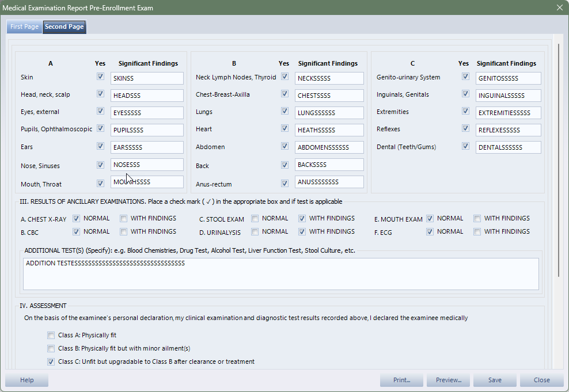This screenshot has height=392, width=569.
Task: Check Class B minor ailment option
Action: point(52,348)
